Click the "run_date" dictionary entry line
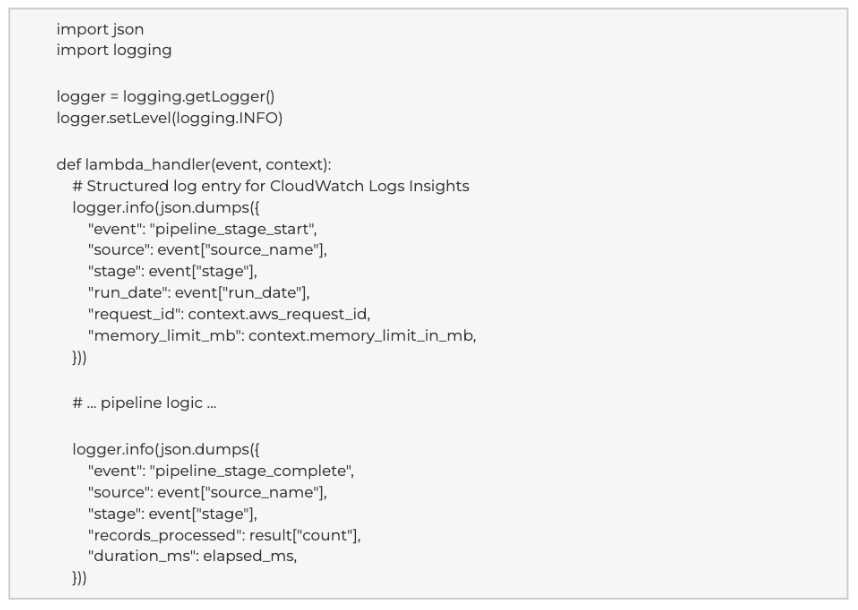The width and height of the screenshot is (858, 610). click(199, 293)
